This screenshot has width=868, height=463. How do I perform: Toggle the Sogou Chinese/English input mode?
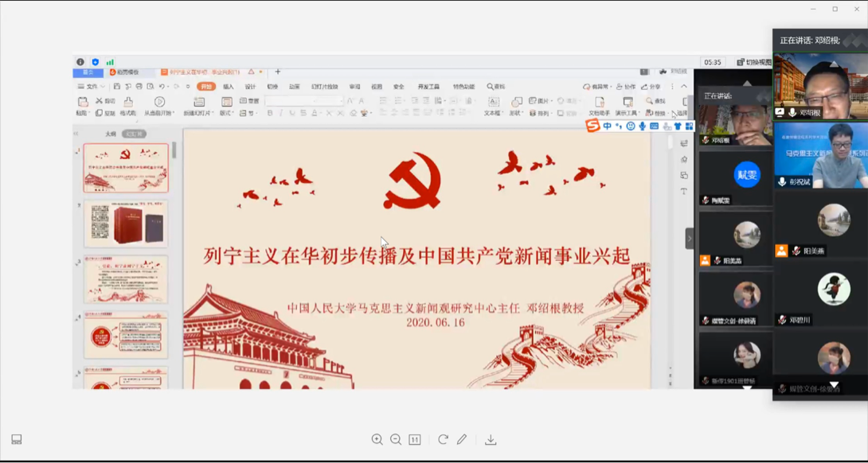click(607, 126)
